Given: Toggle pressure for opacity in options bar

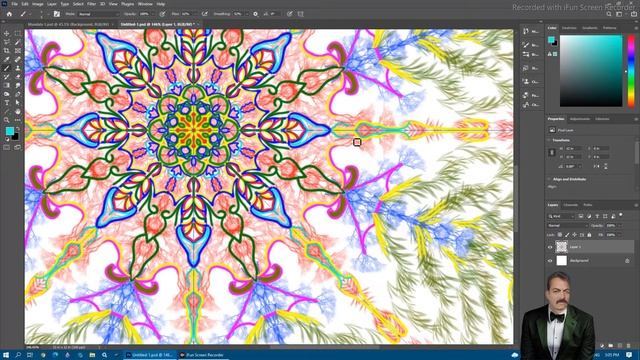Looking at the screenshot, I should (x=162, y=14).
